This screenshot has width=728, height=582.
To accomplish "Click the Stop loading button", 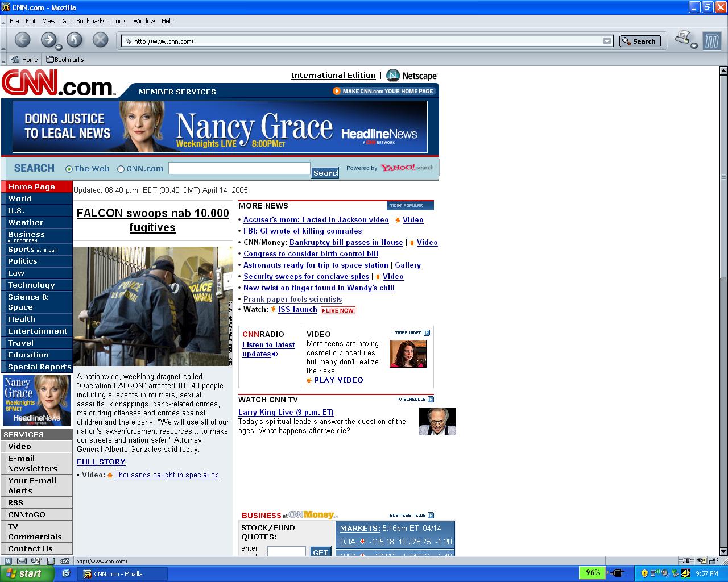I will pos(101,40).
